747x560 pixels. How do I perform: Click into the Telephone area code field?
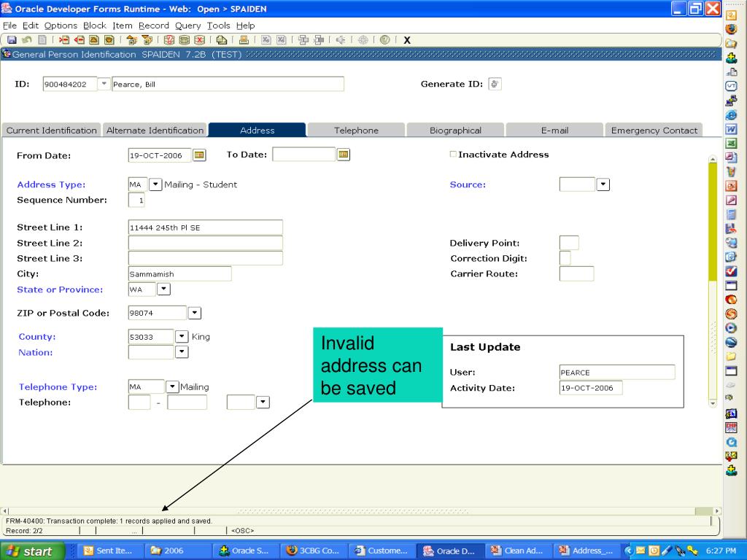[x=139, y=402]
